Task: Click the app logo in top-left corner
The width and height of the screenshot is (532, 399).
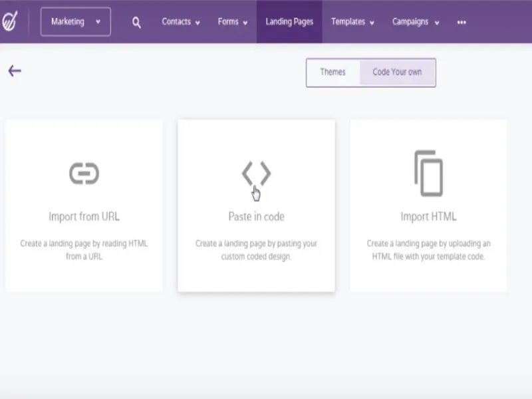Action: pyautogui.click(x=10, y=22)
